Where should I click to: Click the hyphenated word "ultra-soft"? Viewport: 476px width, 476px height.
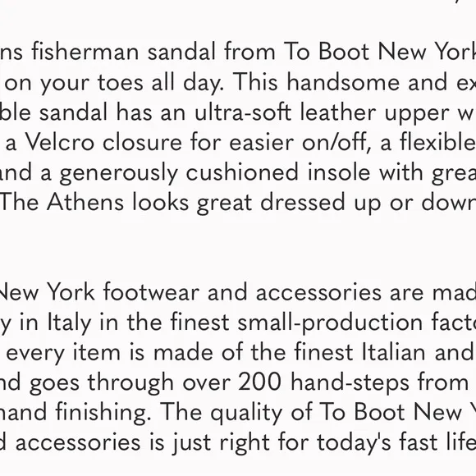(243, 112)
